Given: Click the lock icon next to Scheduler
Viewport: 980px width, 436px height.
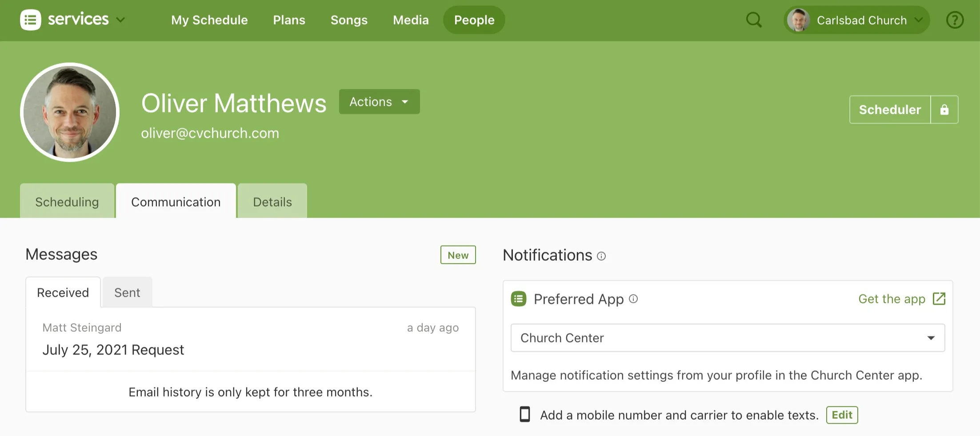Looking at the screenshot, I should (x=944, y=110).
